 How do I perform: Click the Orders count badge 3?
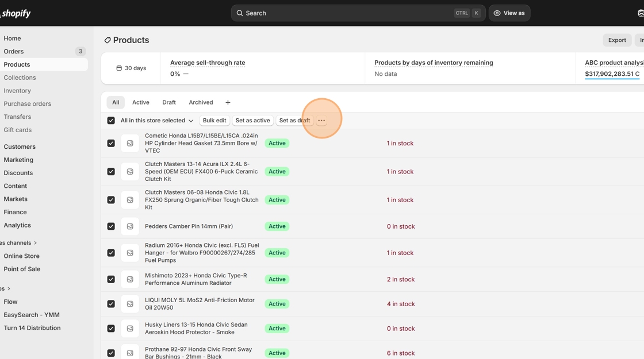80,51
